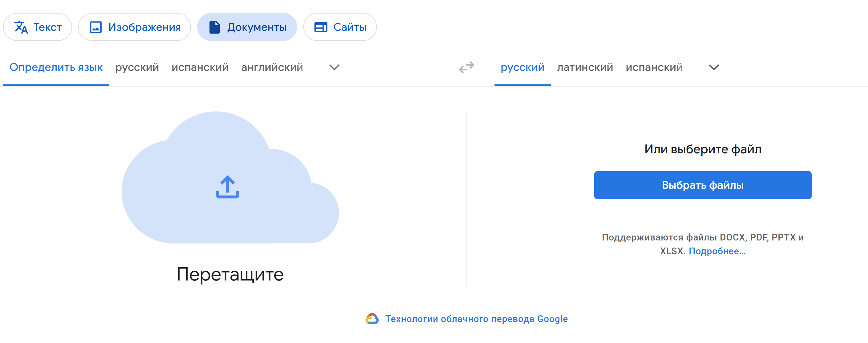Click the document icon on Документы button

pos(214,27)
